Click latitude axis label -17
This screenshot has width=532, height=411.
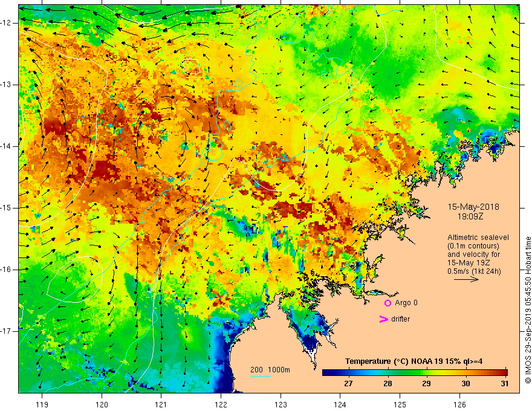(x=6, y=331)
